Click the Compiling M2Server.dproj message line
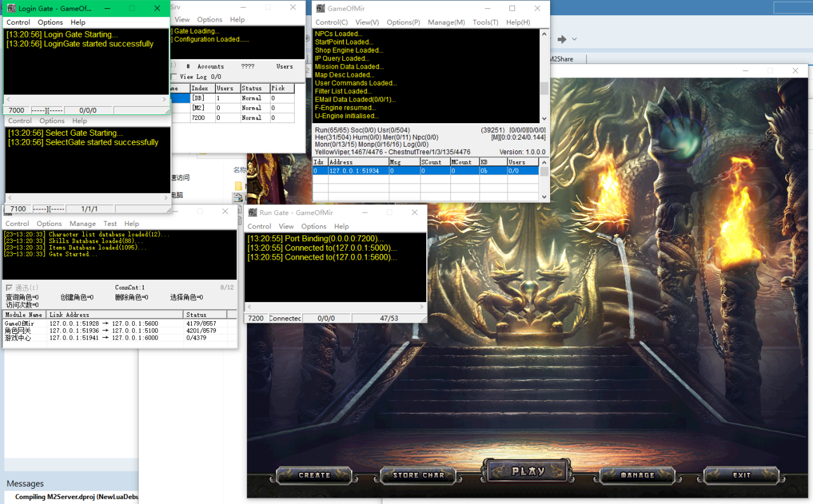This screenshot has width=813, height=504. [76, 497]
